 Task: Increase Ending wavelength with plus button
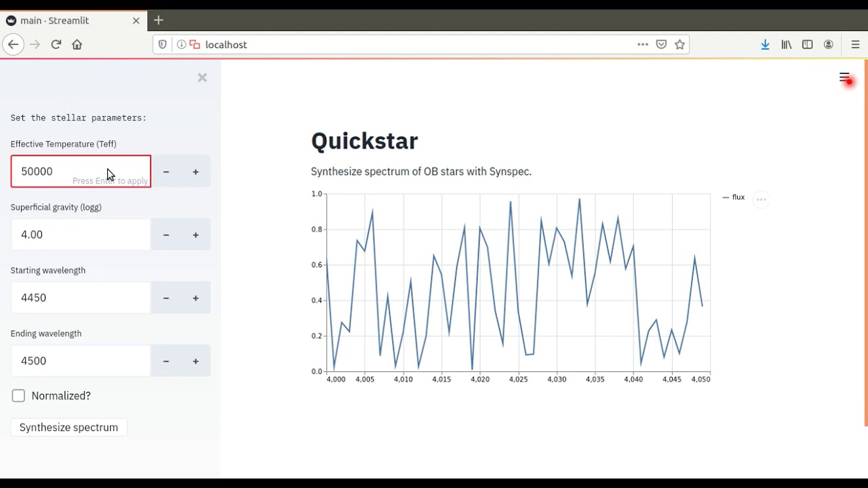196,361
